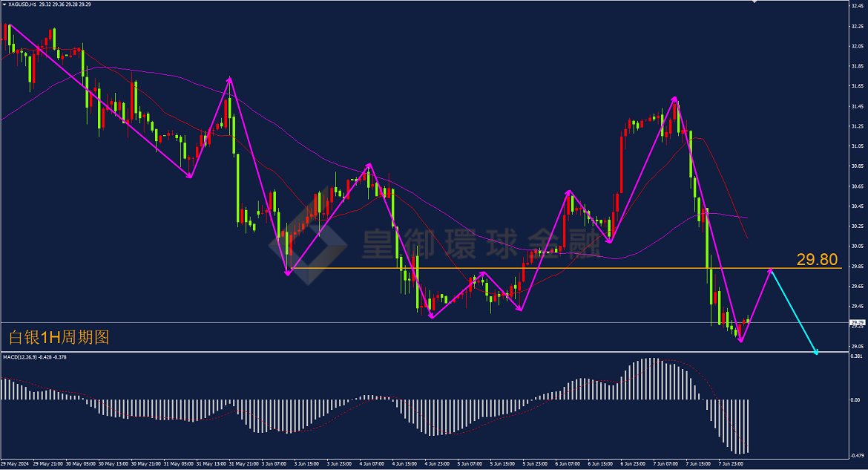This screenshot has height=470, width=868.
Task: Click the chart shift triangle marker at top
Action: (754, 1)
